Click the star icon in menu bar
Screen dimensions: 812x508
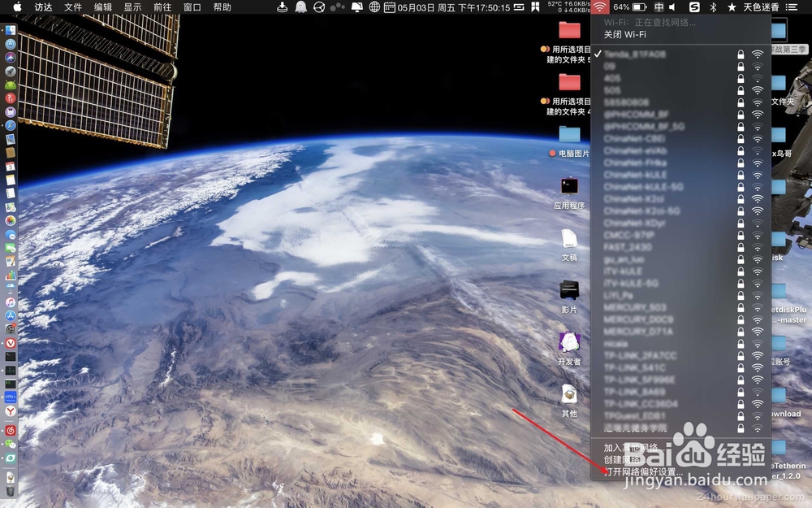[x=732, y=7]
